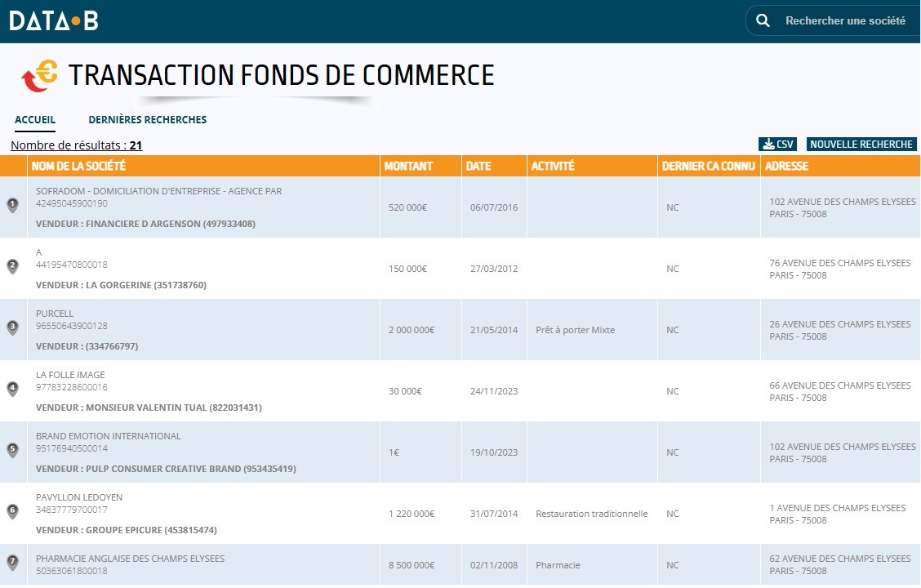The width and height of the screenshot is (921, 588).
Task: Start a NOUVELLE RECHERCHE
Action: pyautogui.click(x=861, y=144)
